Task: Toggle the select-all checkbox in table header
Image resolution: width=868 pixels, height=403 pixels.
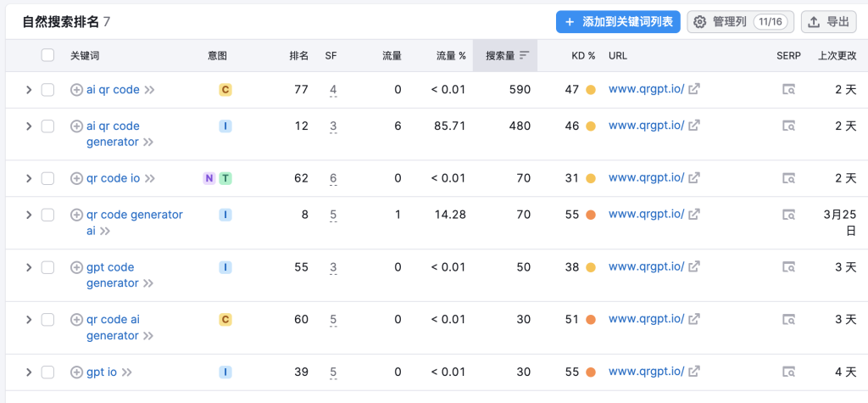Action: click(47, 56)
